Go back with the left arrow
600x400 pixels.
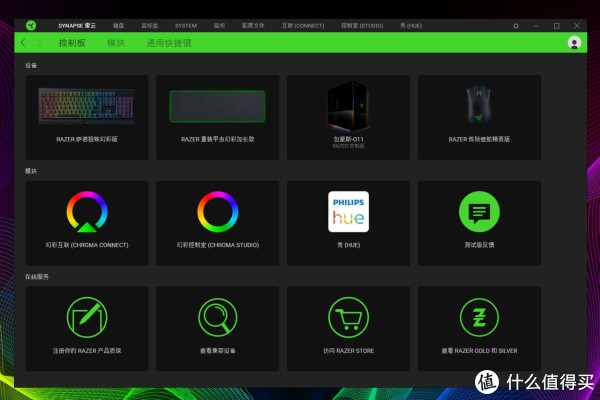[23, 42]
